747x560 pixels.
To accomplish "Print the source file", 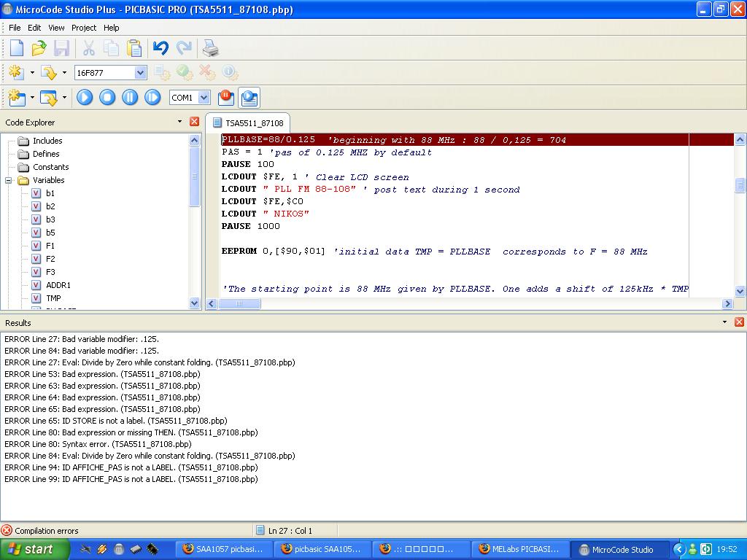I will click(210, 48).
